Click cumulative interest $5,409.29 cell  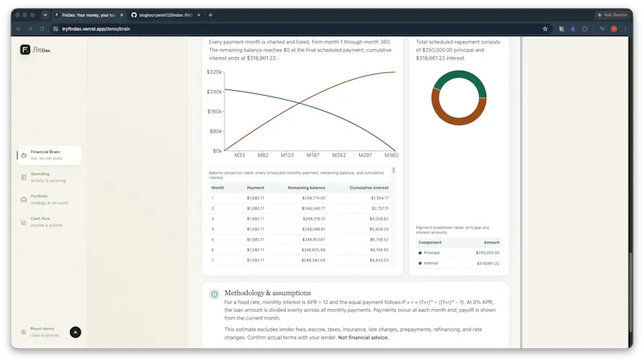point(379,229)
